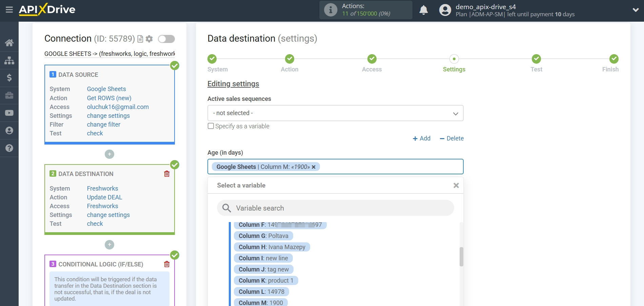This screenshot has width=644, height=306.
Task: Toggle the connection on/off switch
Action: pyautogui.click(x=166, y=39)
